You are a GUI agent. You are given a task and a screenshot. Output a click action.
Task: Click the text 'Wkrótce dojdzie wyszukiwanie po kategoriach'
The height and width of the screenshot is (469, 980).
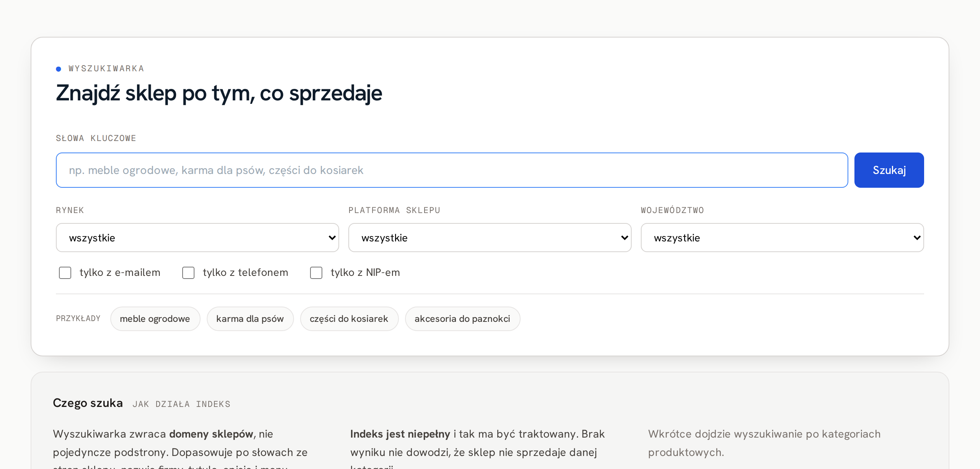point(764,434)
